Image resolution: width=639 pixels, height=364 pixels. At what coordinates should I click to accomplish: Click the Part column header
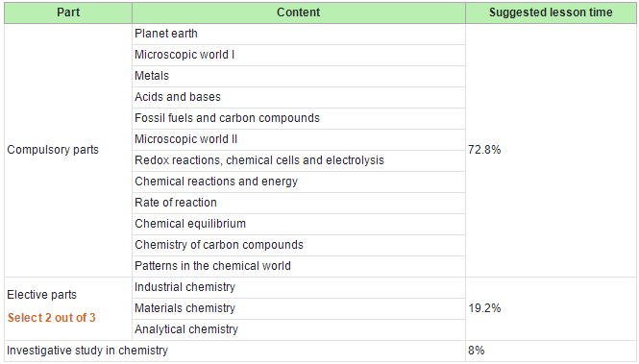point(68,12)
